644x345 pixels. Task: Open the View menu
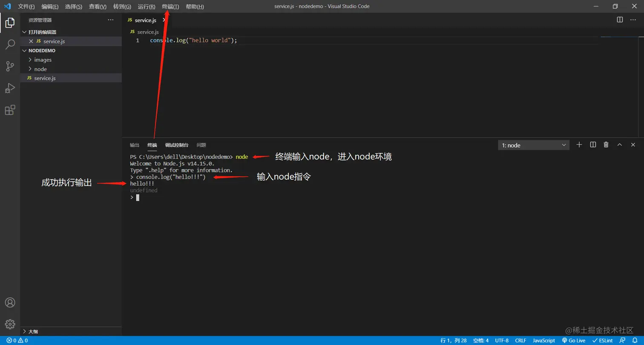click(x=98, y=6)
